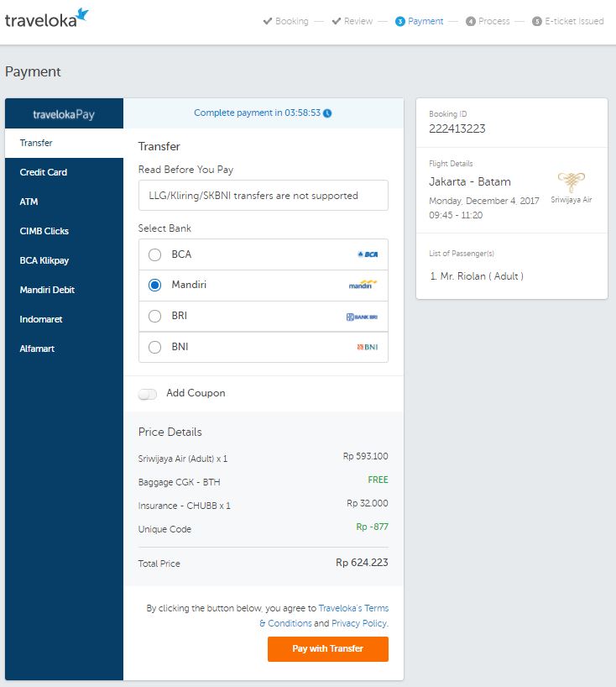616x687 pixels.
Task: Choose Indomaret payment method
Action: coord(64,319)
